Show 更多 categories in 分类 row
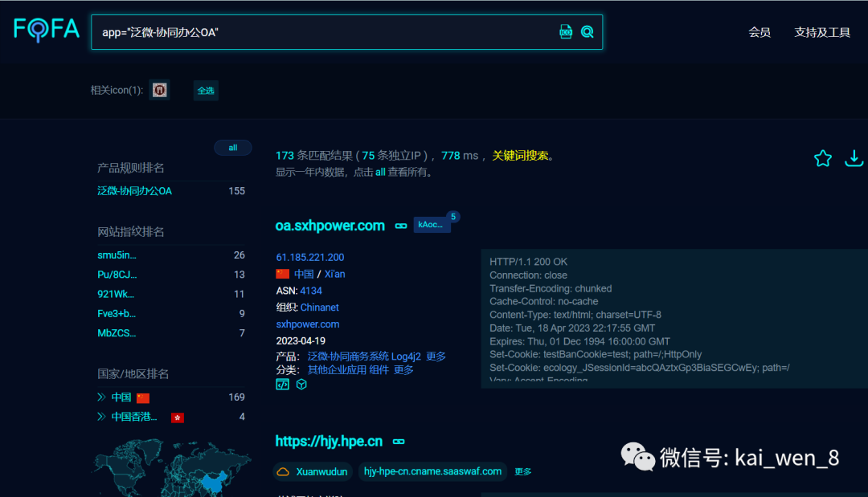This screenshot has height=497, width=868. point(403,369)
